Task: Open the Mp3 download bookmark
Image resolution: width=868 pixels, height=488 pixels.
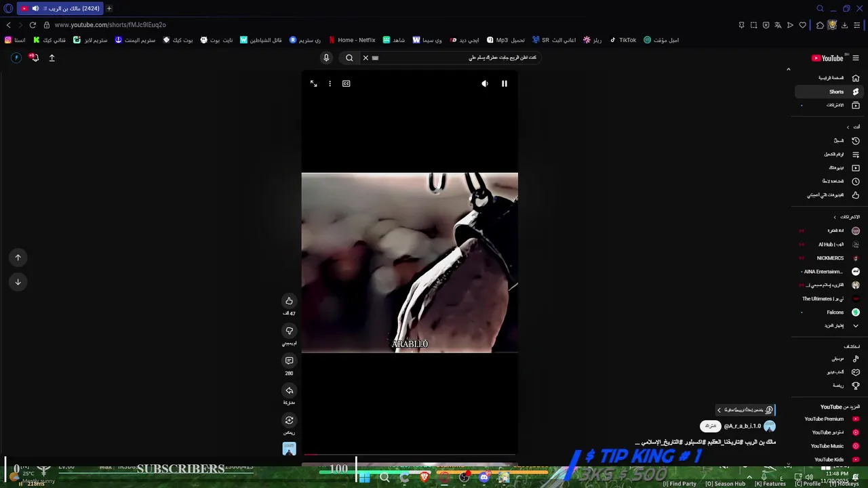Action: (506, 40)
